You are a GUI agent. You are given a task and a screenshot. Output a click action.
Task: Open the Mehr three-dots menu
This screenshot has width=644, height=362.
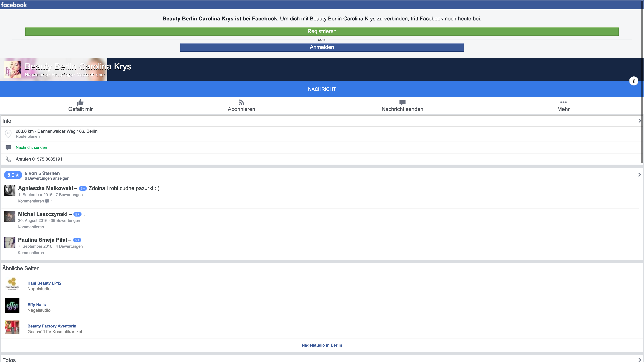563,102
